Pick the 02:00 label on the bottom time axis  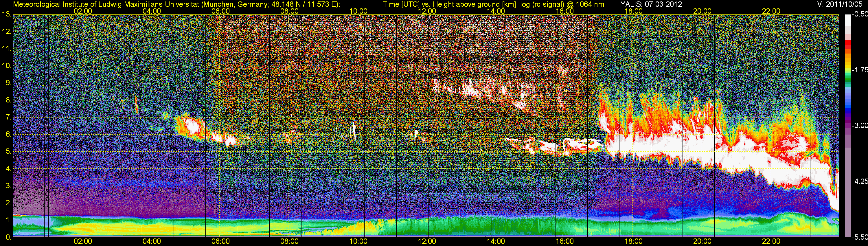click(83, 241)
